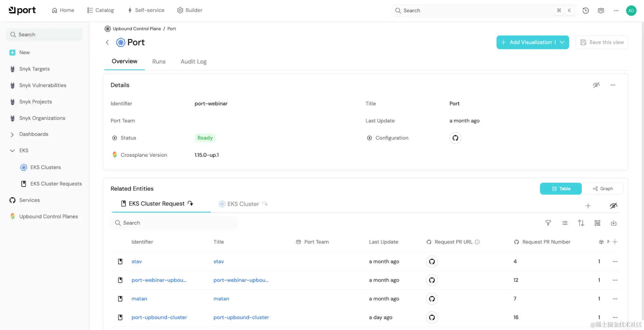The height and width of the screenshot is (330, 644).
Task: Open Self-service in top navigation
Action: tap(146, 10)
